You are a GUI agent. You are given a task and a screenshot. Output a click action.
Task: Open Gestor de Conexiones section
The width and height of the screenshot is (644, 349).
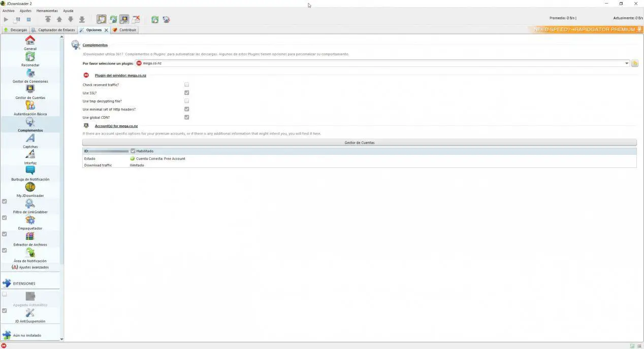[30, 76]
